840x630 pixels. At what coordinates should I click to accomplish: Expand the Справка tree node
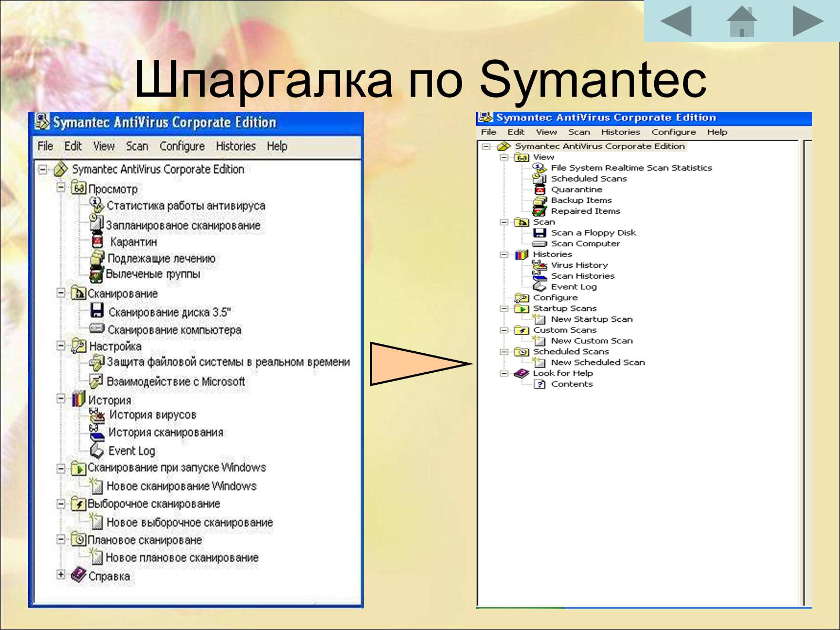click(61, 574)
